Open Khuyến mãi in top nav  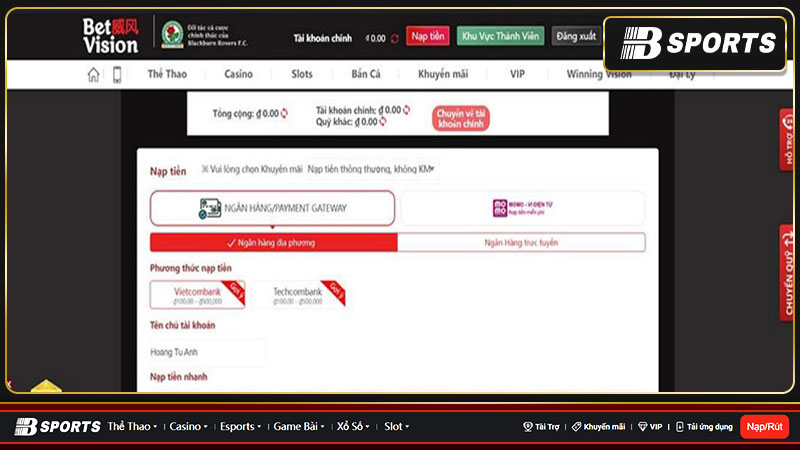(x=443, y=74)
